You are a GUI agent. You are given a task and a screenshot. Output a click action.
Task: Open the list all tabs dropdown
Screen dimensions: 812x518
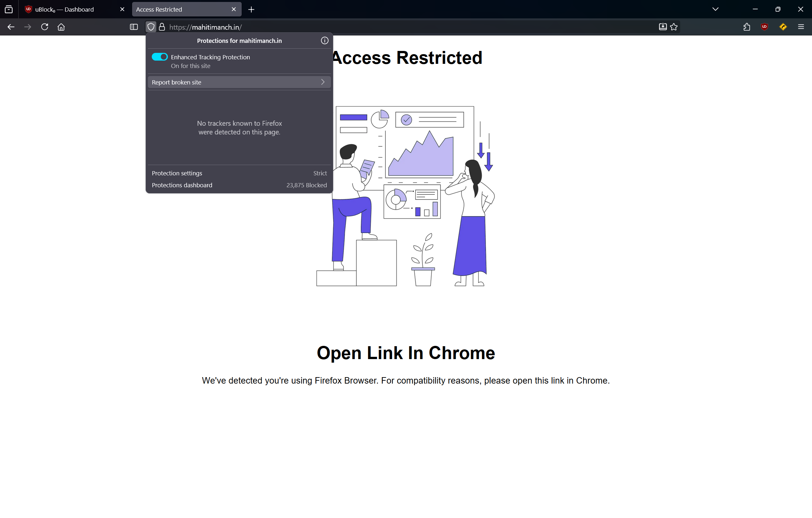tap(715, 9)
